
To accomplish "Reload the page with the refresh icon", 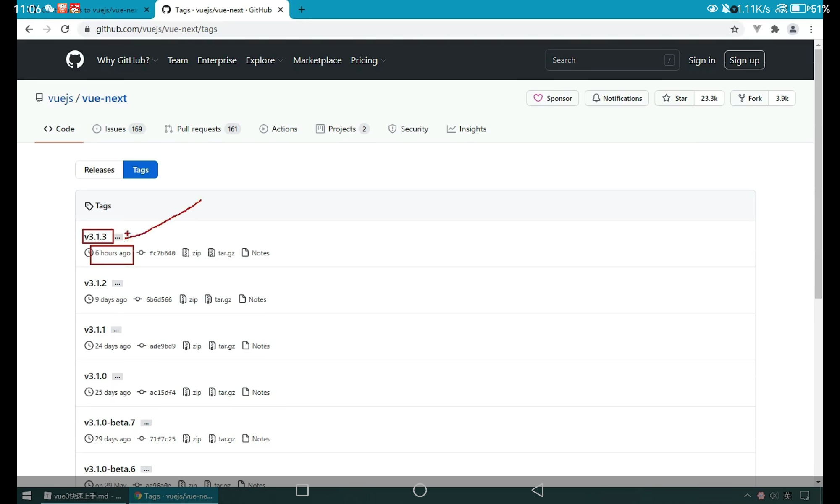I will 65,29.
